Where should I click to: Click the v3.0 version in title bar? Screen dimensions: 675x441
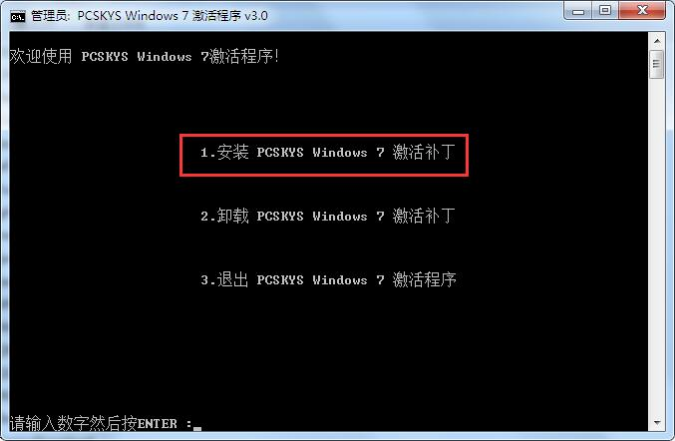256,16
